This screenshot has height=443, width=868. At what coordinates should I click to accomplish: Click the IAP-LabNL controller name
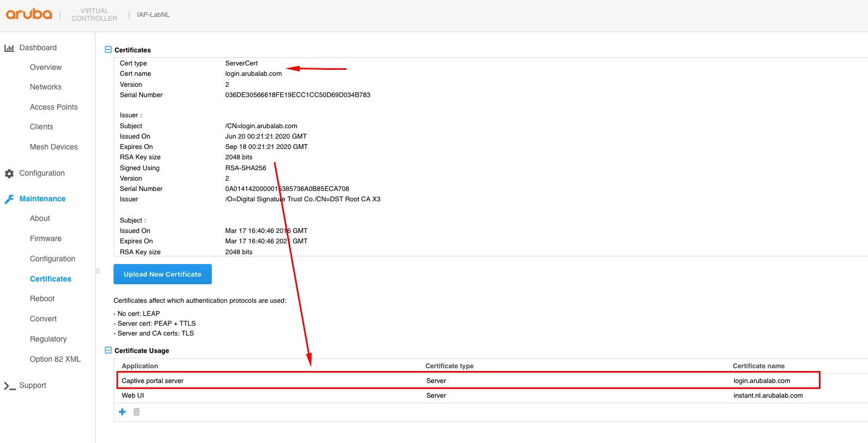[153, 15]
